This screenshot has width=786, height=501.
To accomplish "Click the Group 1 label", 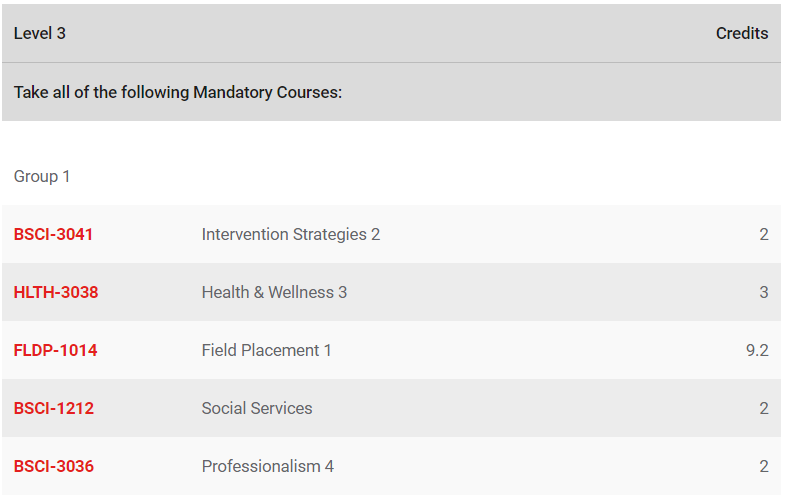I will [x=42, y=177].
